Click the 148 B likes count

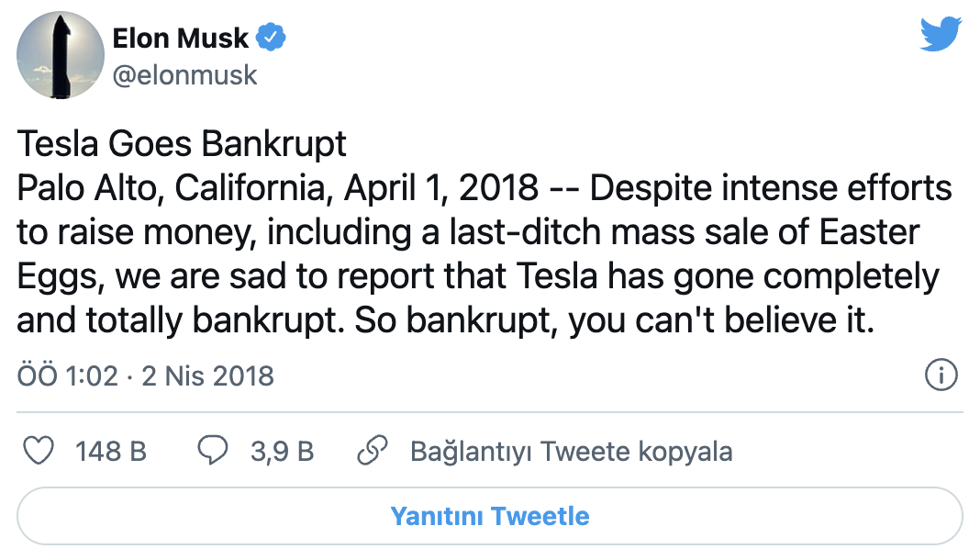pyautogui.click(x=111, y=451)
